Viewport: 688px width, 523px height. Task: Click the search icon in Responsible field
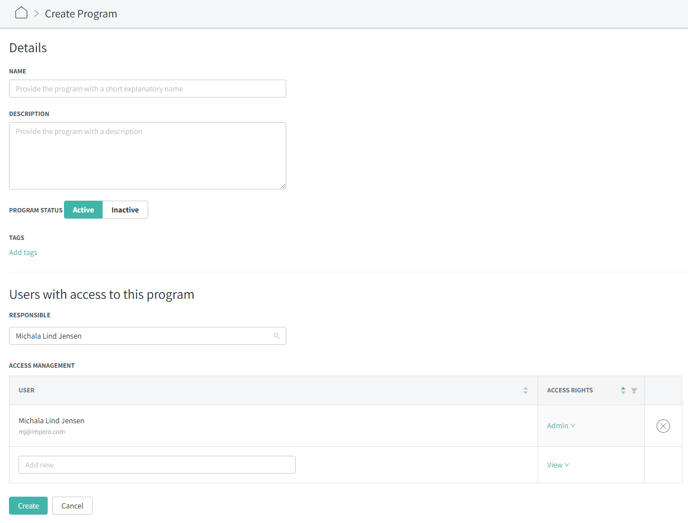click(276, 336)
